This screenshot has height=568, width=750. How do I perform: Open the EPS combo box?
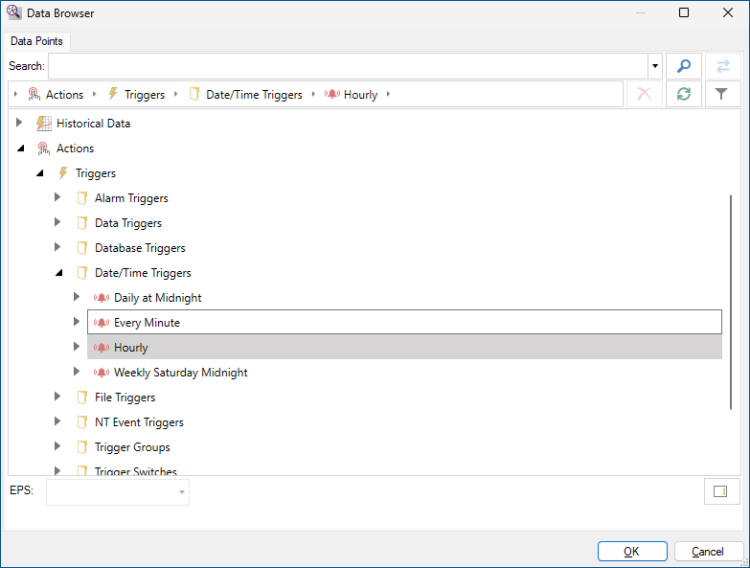click(118, 492)
